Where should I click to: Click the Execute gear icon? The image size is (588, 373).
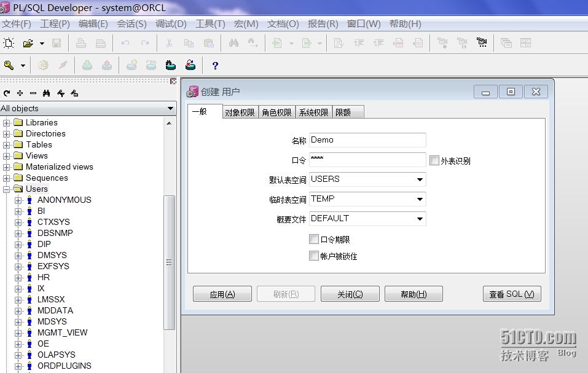point(43,66)
